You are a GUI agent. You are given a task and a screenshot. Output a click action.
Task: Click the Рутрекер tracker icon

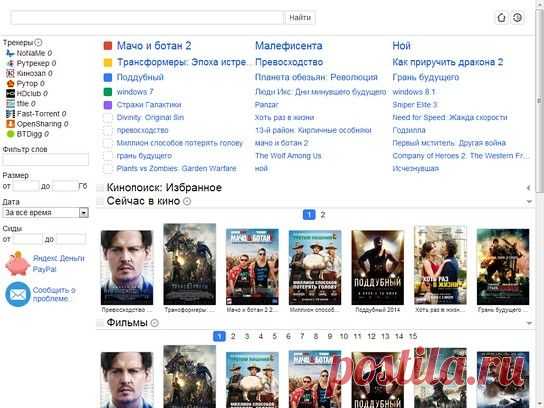coord(10,63)
